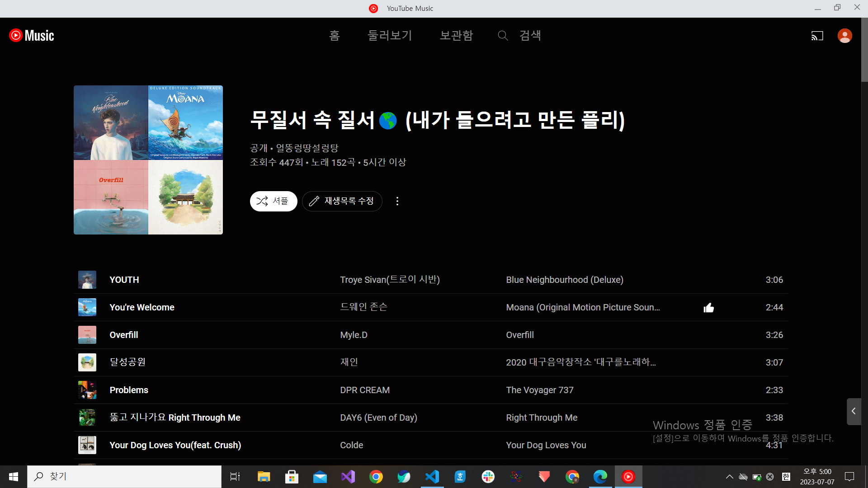Screen dimensions: 868x488
Task: Open album Moana (Original Motion Picture Soun…
Action: tap(583, 307)
